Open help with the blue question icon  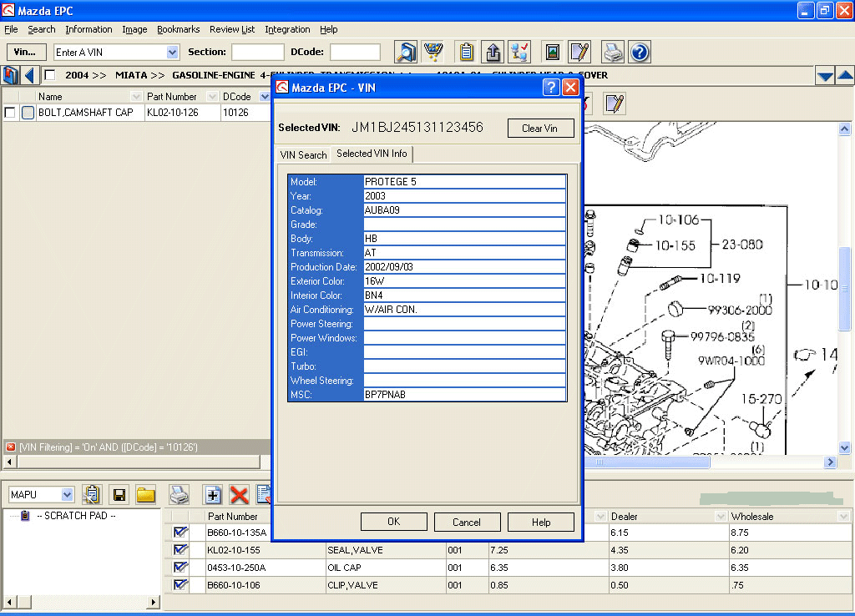point(640,53)
